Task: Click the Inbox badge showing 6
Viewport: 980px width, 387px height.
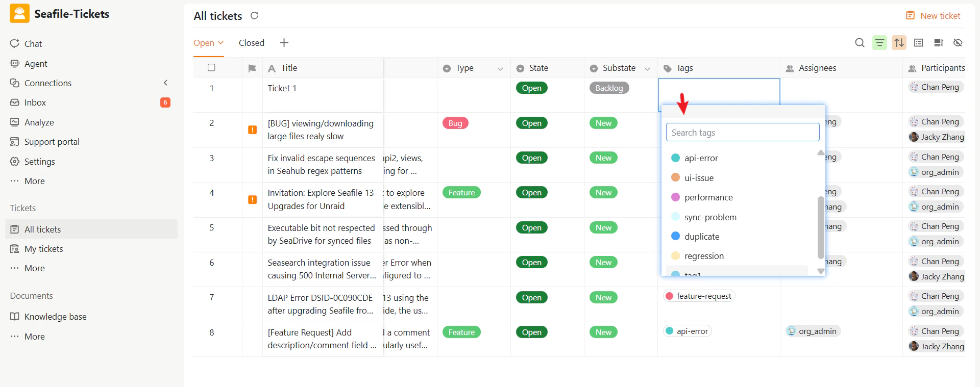Action: click(165, 102)
